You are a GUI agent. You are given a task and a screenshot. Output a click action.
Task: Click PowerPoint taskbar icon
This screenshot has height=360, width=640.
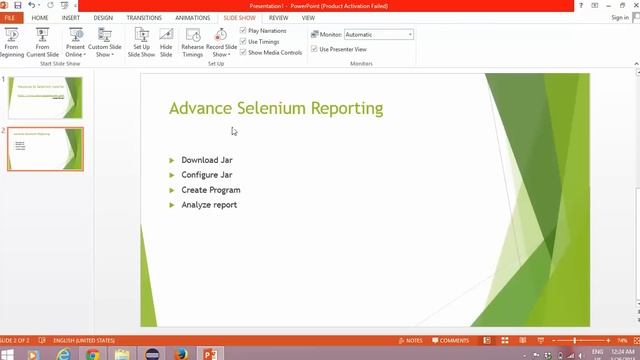211,354
